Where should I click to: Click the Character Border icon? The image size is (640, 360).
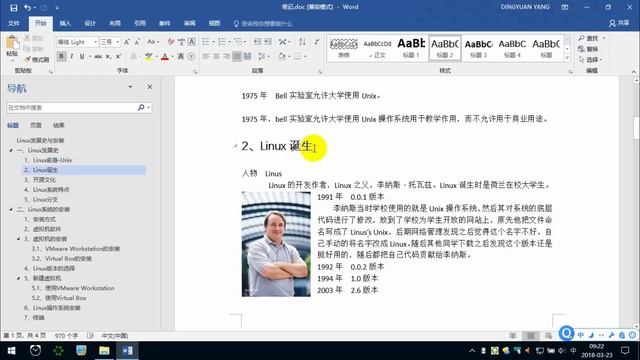pyautogui.click(x=191, y=42)
